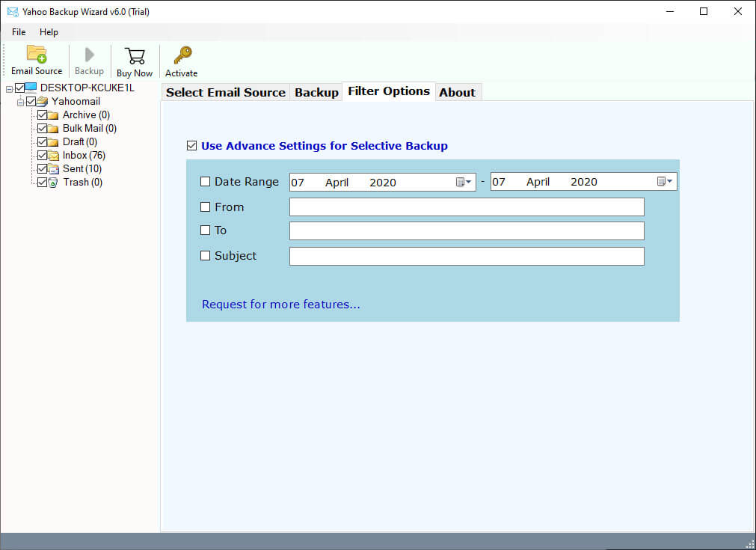Select Archive (0) folder label
This screenshot has height=550, width=756.
point(86,114)
